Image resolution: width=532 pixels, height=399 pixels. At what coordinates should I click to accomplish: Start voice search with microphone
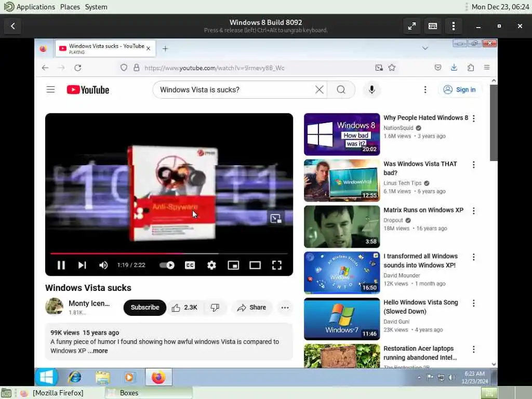(372, 89)
